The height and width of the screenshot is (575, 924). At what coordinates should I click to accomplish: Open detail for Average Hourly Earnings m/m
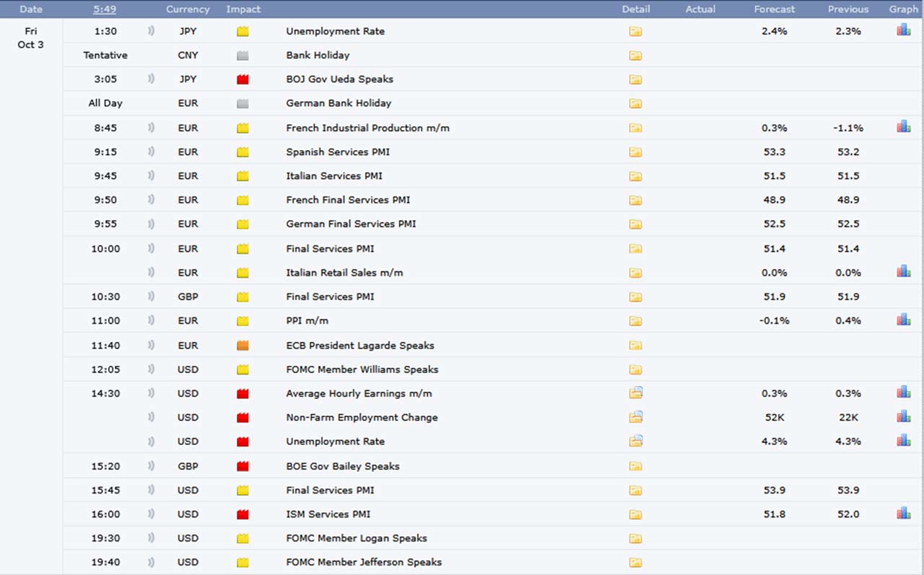[x=635, y=393]
